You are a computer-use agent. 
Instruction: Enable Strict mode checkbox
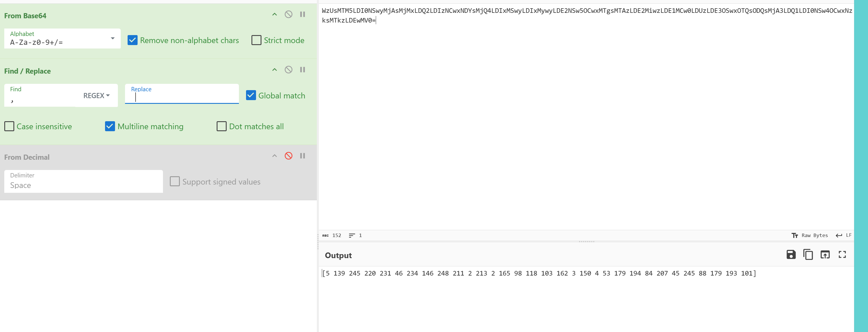tap(256, 41)
